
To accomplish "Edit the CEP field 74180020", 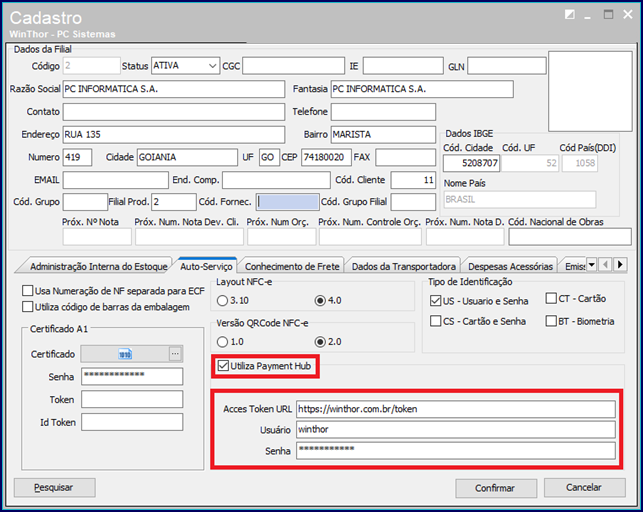I will (326, 157).
